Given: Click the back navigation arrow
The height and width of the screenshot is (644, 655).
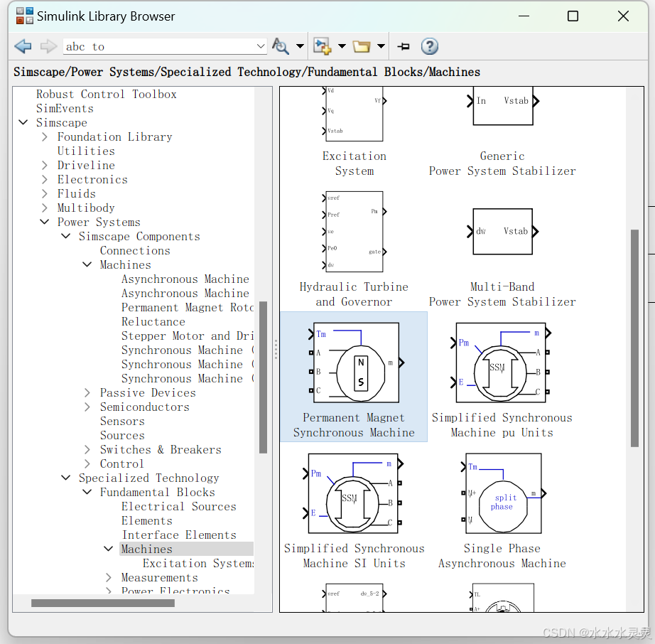Looking at the screenshot, I should click(x=23, y=46).
